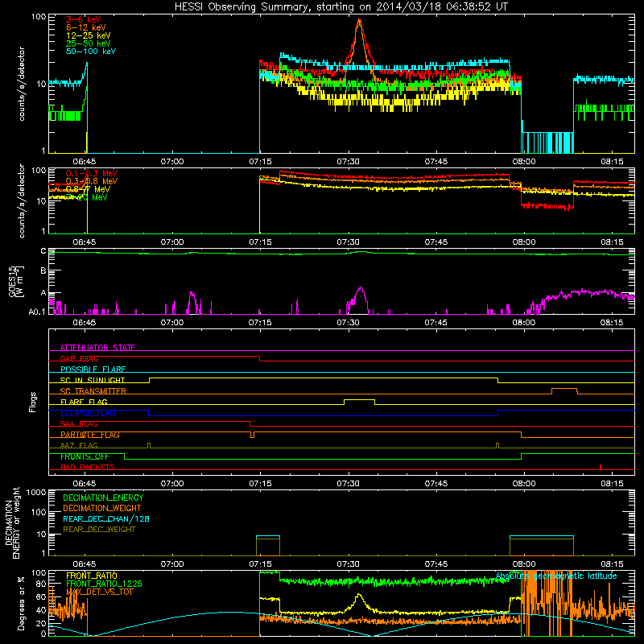644x644 pixels.
Task: Click the Absolute geomagnetic latitude label
Action: pyautogui.click(x=556, y=576)
